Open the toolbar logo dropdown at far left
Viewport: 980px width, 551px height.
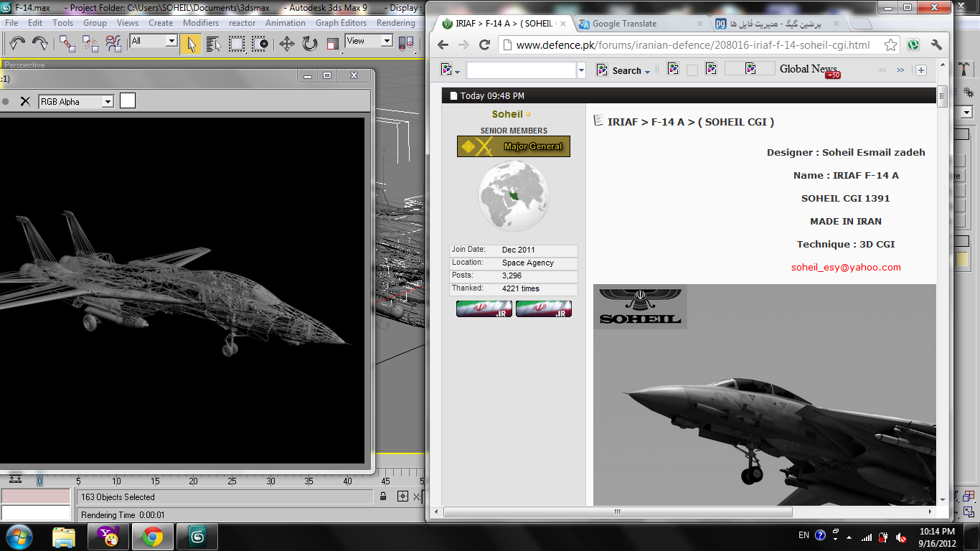[451, 70]
